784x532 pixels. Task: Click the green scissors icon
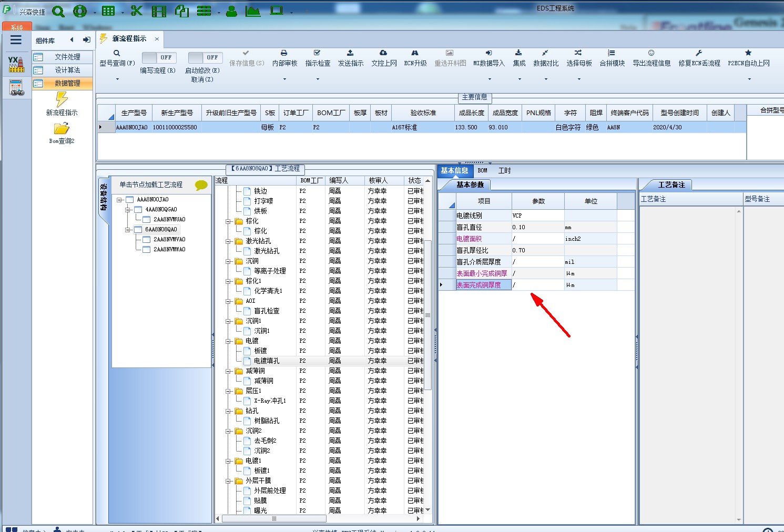click(x=137, y=11)
